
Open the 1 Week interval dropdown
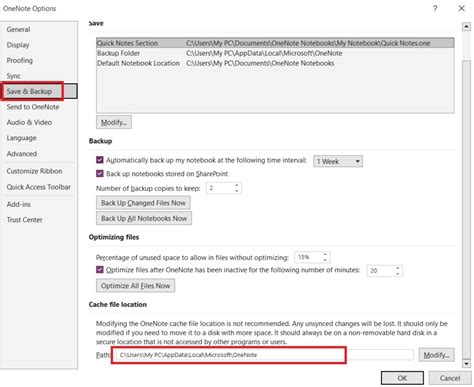338,161
